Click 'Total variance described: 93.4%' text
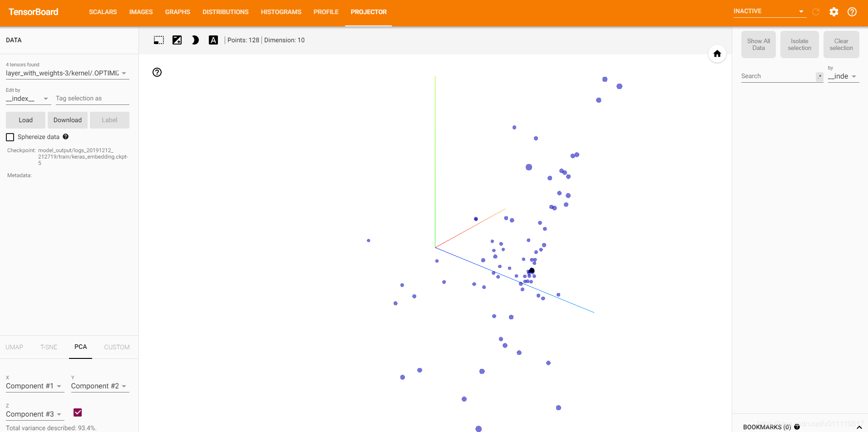868x432 pixels. click(51, 428)
